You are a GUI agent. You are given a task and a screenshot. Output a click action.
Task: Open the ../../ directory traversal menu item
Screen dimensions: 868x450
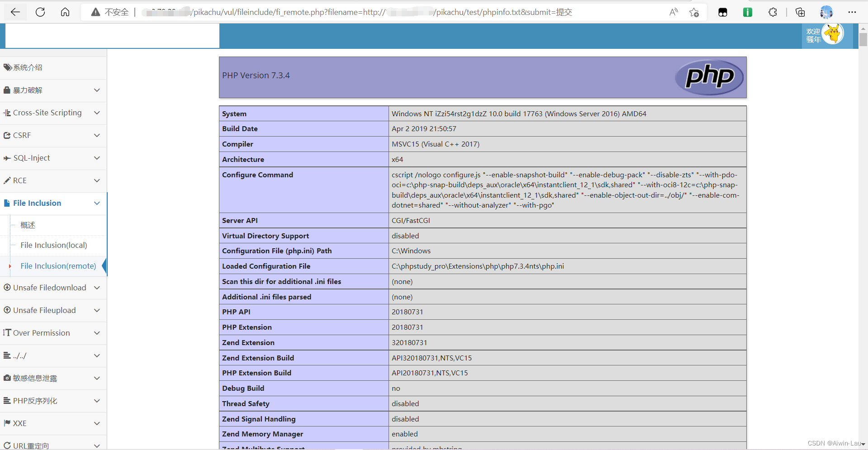(53, 355)
